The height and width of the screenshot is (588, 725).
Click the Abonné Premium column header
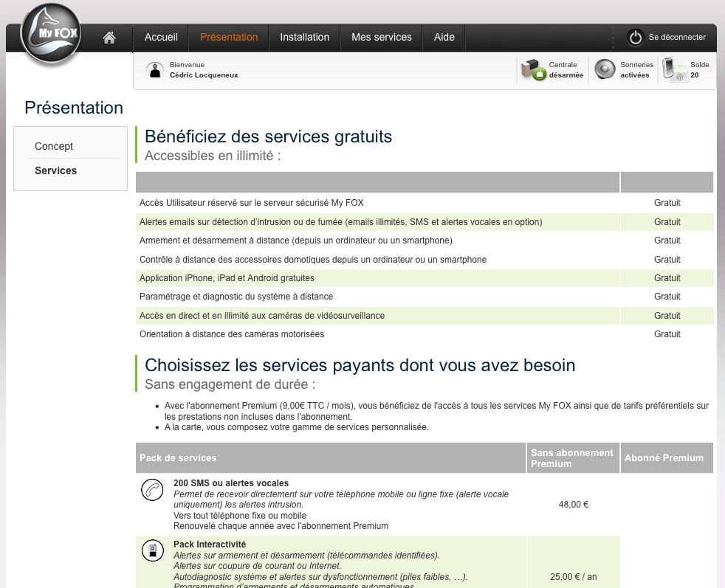pyautogui.click(x=667, y=457)
